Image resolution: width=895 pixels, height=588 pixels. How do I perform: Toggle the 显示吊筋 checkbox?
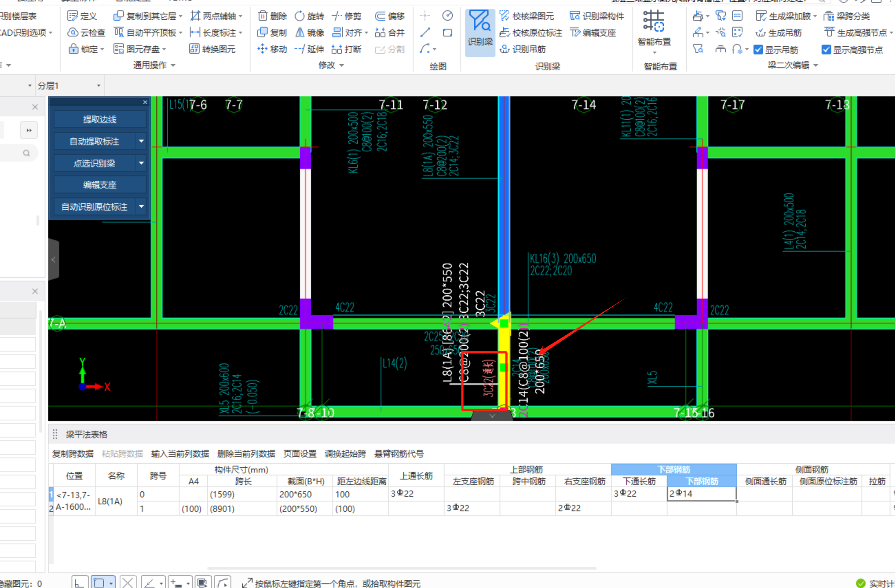pyautogui.click(x=758, y=50)
